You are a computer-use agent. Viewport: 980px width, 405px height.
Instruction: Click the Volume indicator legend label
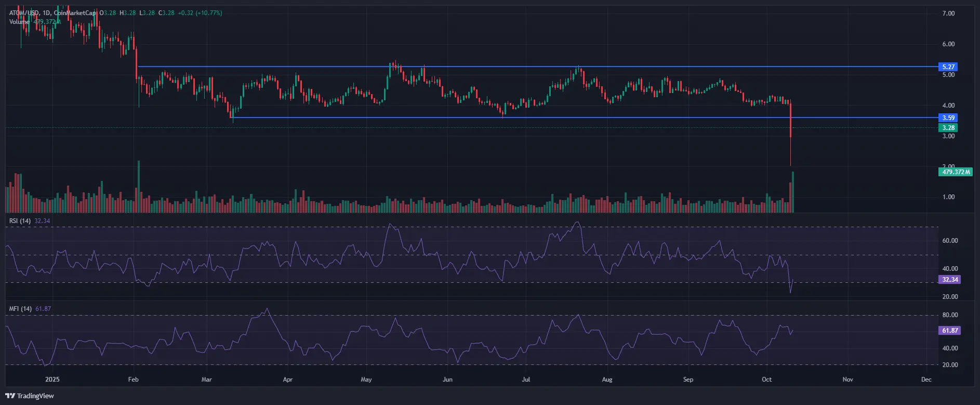pyautogui.click(x=19, y=22)
